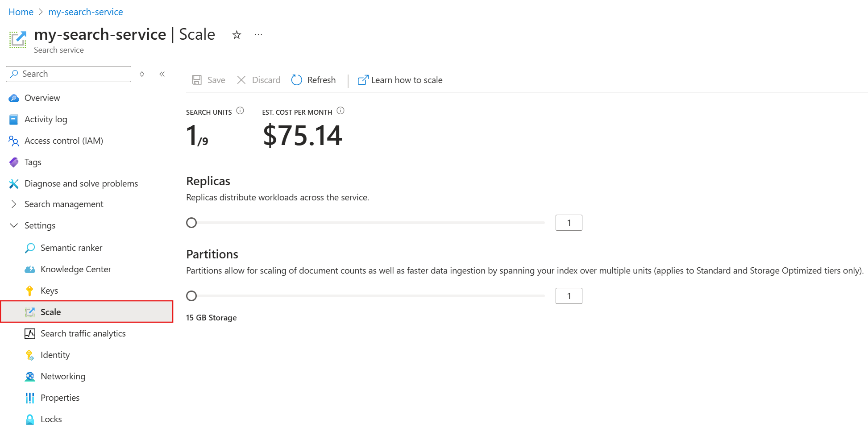The width and height of the screenshot is (868, 432).
Task: Collapse the Settings section
Action: point(14,225)
